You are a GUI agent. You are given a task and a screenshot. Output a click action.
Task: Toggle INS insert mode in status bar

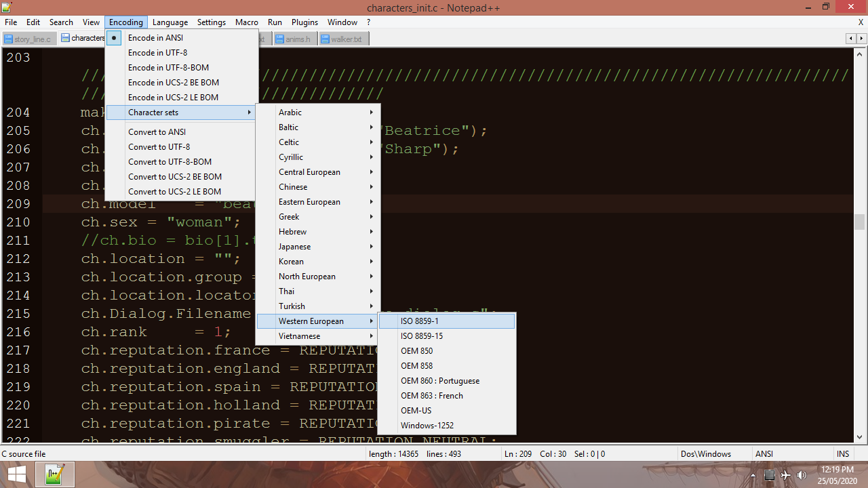click(x=843, y=454)
